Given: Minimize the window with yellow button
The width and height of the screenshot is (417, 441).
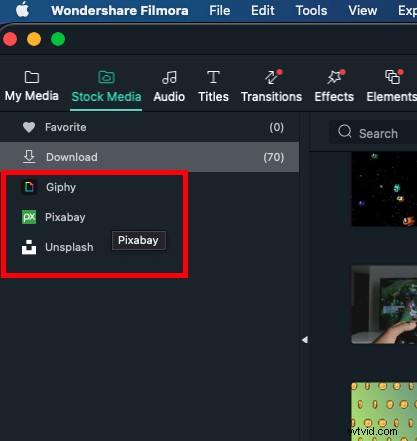Looking at the screenshot, I should point(34,39).
